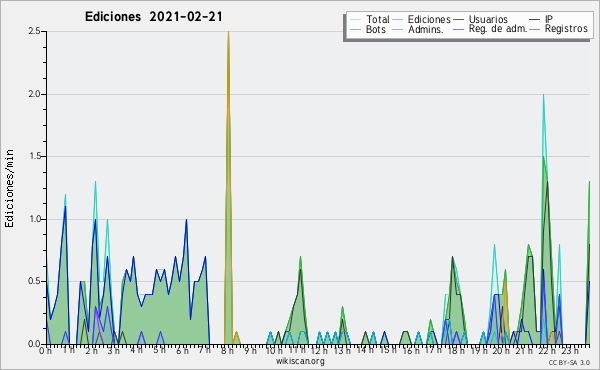Click the IP legend label
600x370 pixels.
(x=549, y=19)
